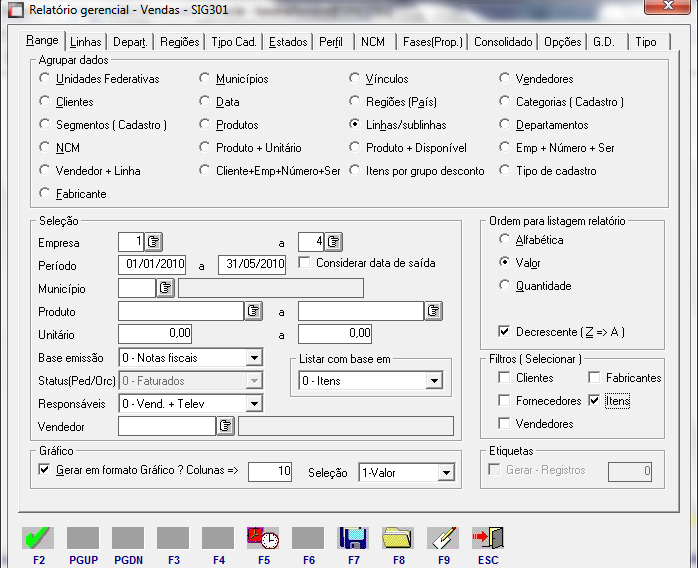Image resolution: width=698 pixels, height=568 pixels.
Task: Click the grey PGUP toolbar button
Action: pyautogui.click(x=83, y=538)
